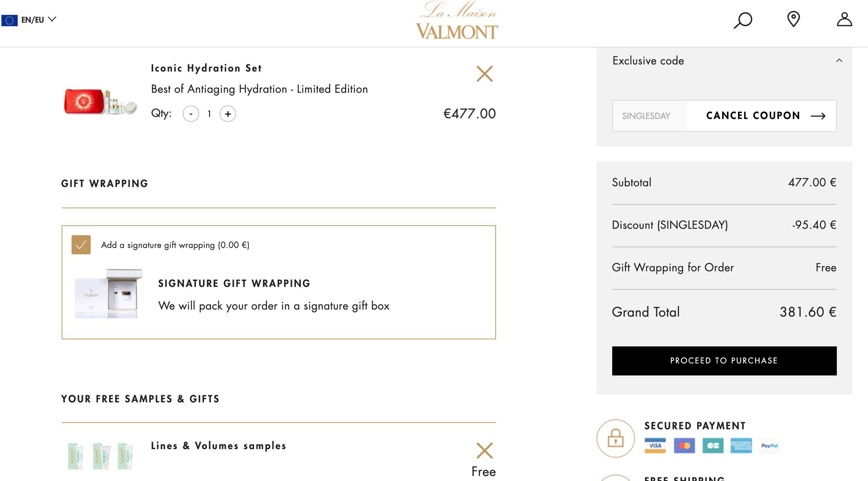868x481 pixels.
Task: Remove Iconic Hydration Set from cart
Action: pyautogui.click(x=484, y=74)
